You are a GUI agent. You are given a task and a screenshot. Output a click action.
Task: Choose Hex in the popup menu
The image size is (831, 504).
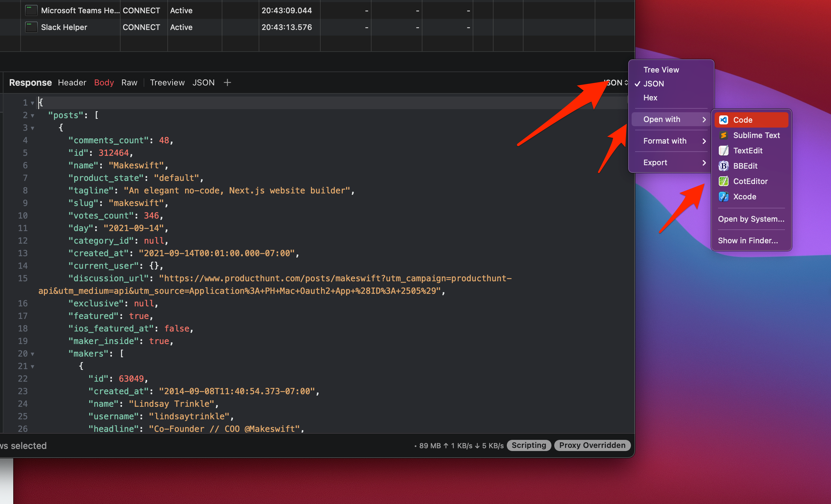tap(671, 98)
